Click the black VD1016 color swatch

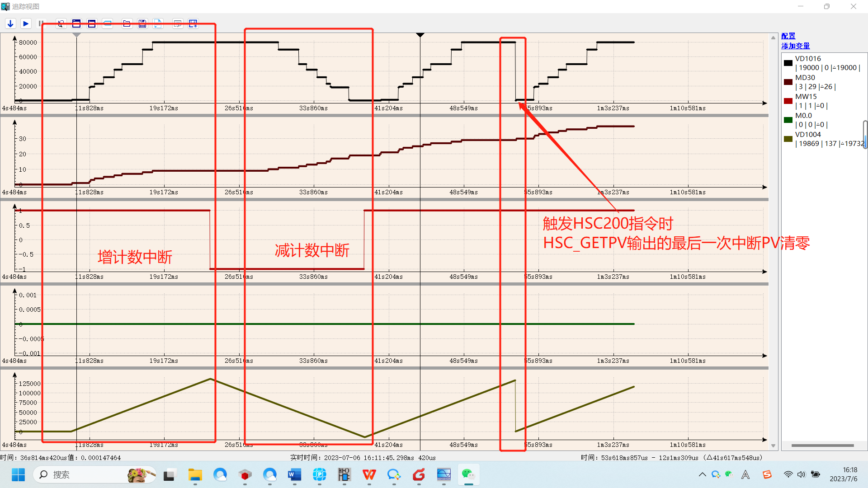pos(788,63)
